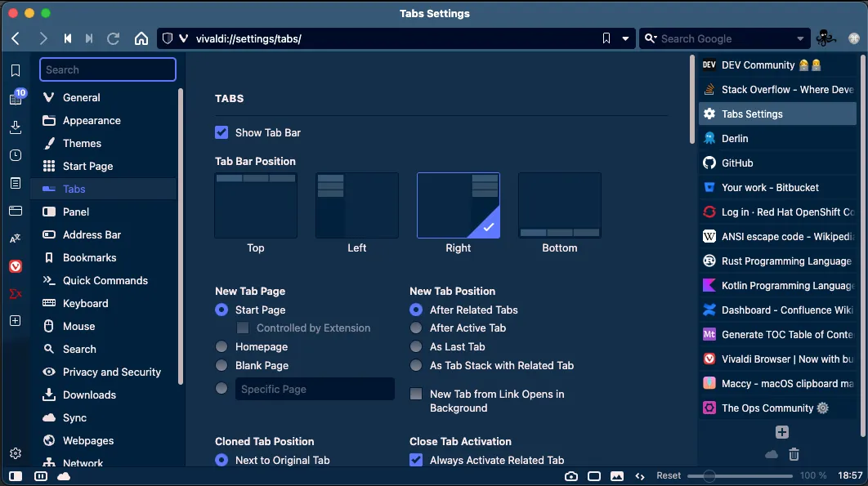The width and height of the screenshot is (868, 486).
Task: Select After Active Tab for new tab position
Action: point(417,328)
